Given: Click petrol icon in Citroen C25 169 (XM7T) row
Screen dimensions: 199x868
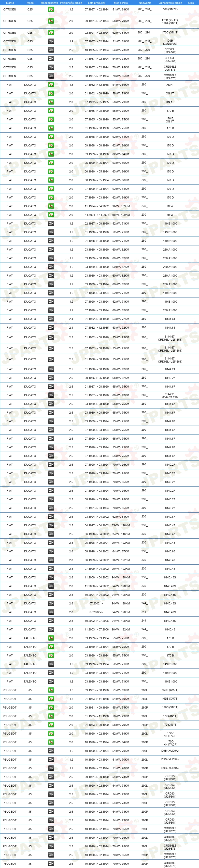Looking at the screenshot, I should coord(51,9).
